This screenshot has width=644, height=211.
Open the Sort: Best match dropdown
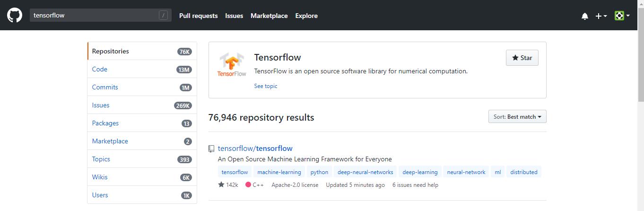[517, 116]
